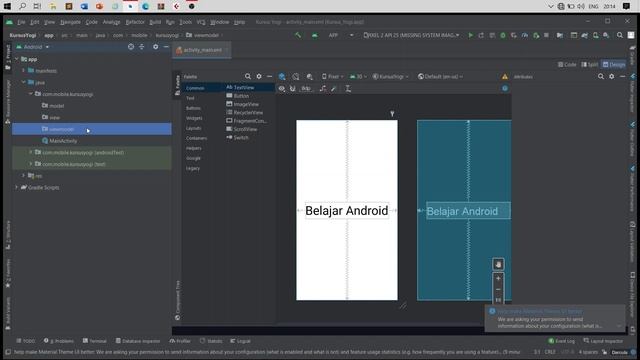
Task: Open the Problems tool window
Action: click(59, 341)
